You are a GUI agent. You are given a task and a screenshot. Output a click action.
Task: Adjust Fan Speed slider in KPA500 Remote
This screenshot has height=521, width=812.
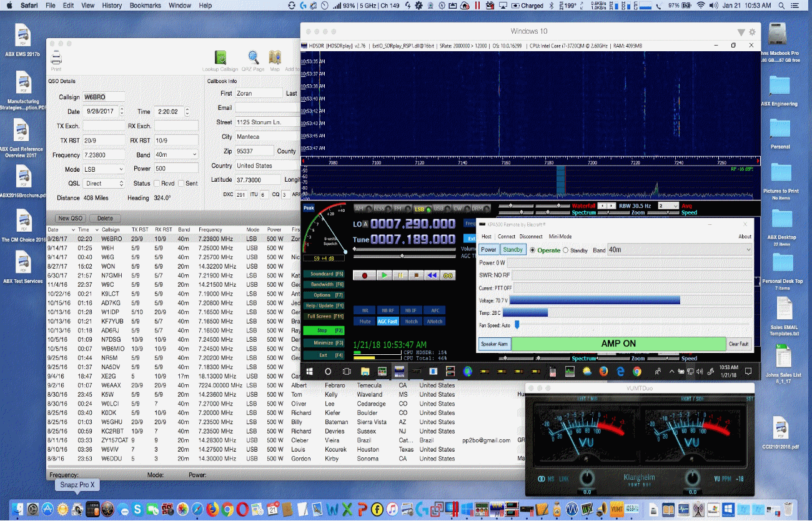[x=517, y=325]
